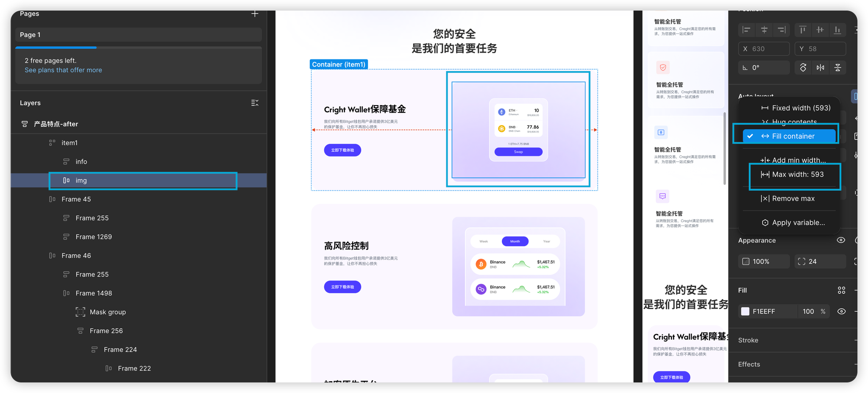Click the F1EEFF fill color swatch

point(745,312)
